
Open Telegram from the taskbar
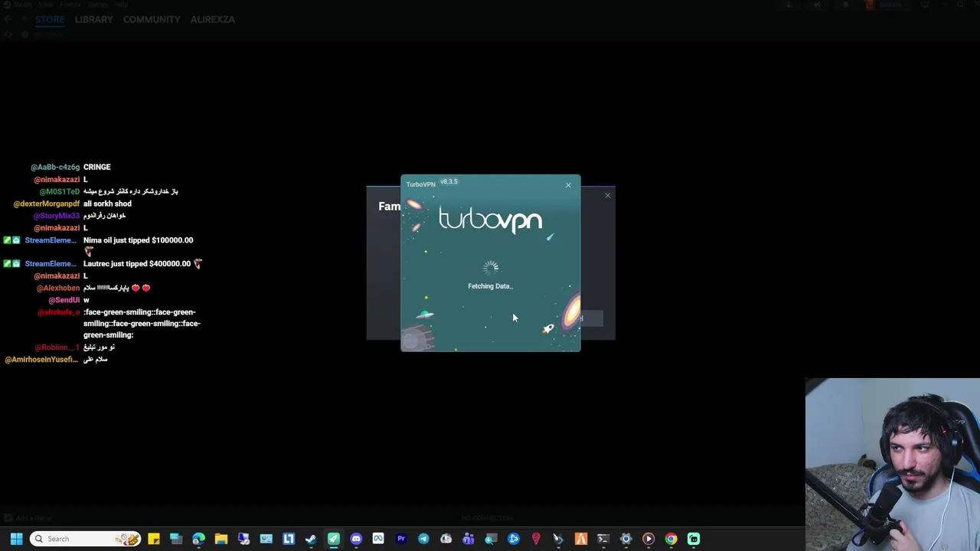pos(423,539)
